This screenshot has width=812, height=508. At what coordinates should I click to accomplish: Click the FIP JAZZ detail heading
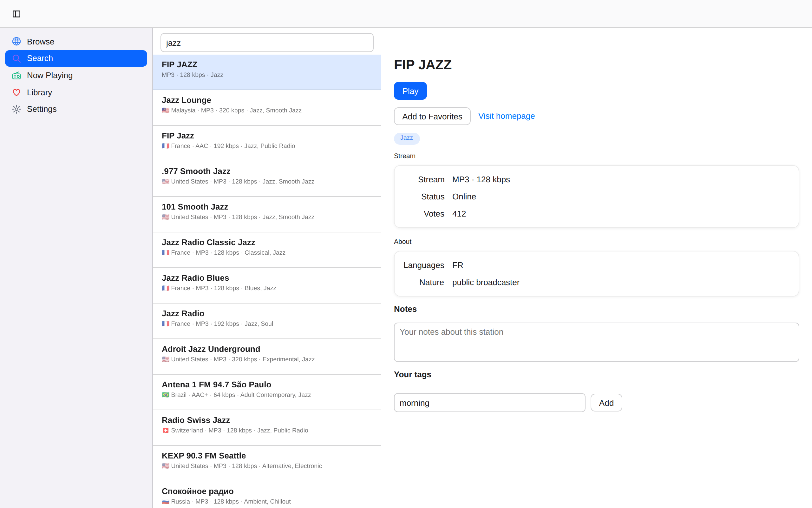[423, 64]
